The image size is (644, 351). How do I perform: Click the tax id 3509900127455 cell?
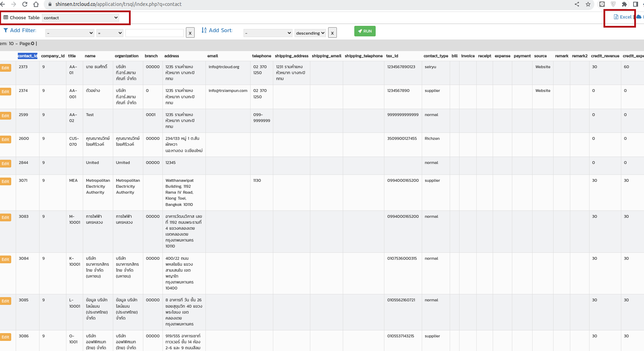tap(402, 138)
